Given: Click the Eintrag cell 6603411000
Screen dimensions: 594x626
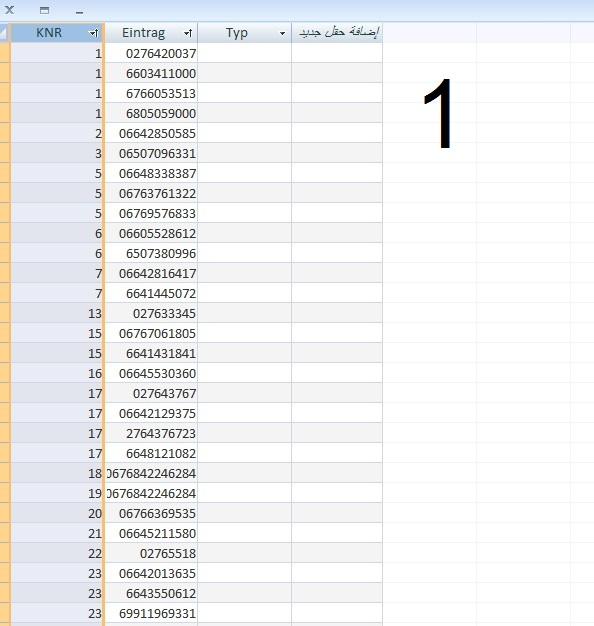Looking at the screenshot, I should (151, 73).
